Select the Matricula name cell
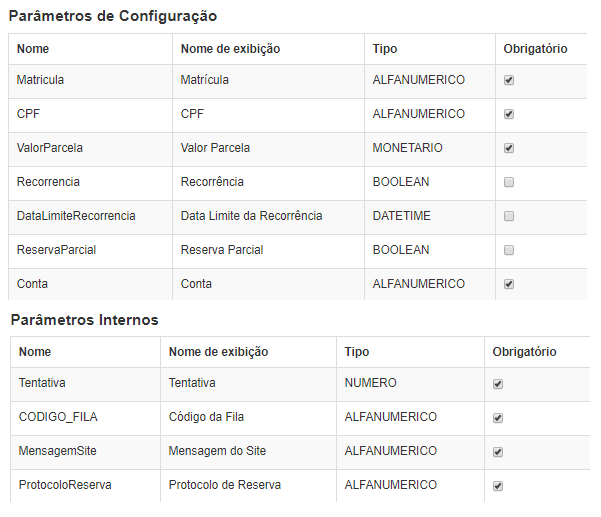The image size is (601, 517). [90, 80]
